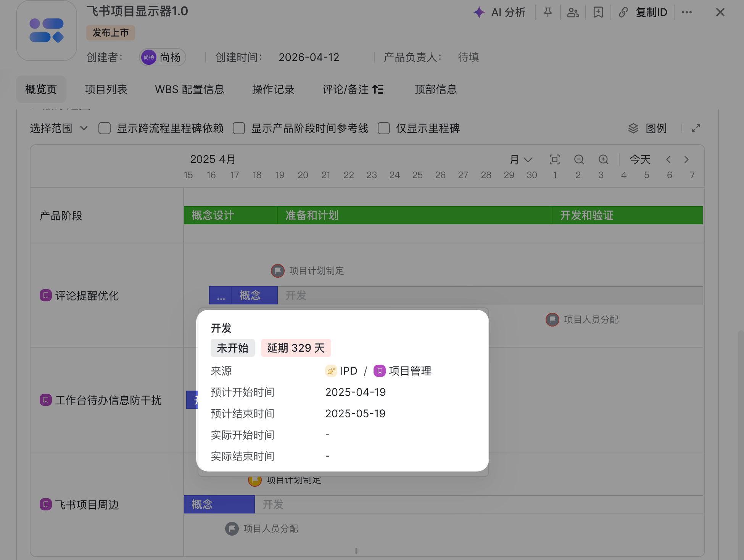744x560 pixels.
Task: Click creation date 2026-04-12
Action: (x=309, y=57)
